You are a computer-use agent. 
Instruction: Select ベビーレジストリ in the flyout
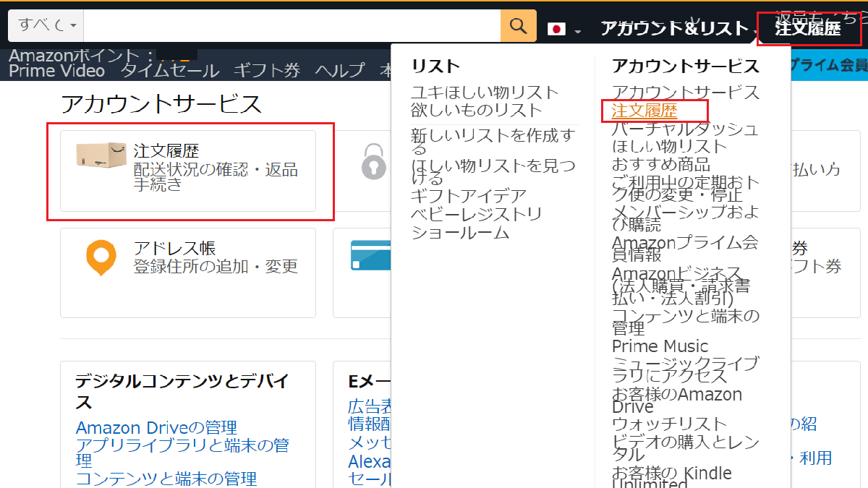click(477, 214)
